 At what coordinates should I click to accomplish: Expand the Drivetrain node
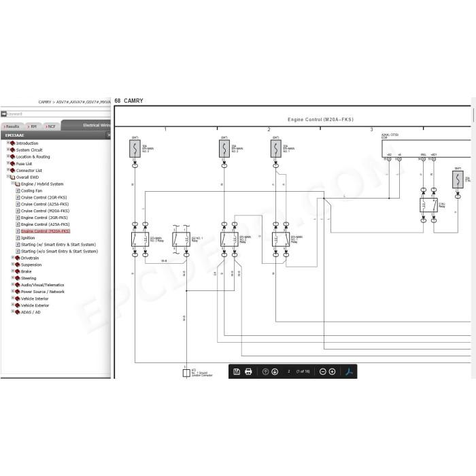pos(13,258)
